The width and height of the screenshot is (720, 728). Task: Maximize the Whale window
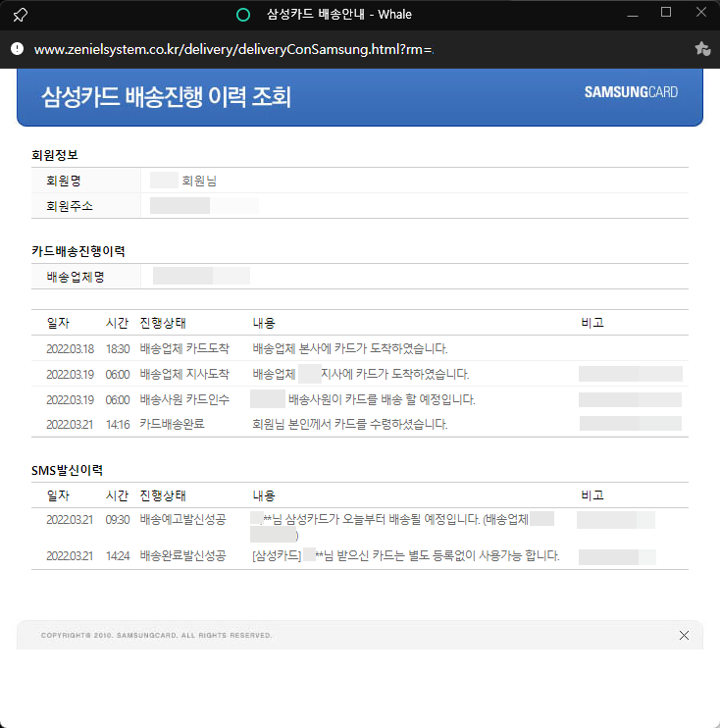coord(666,12)
